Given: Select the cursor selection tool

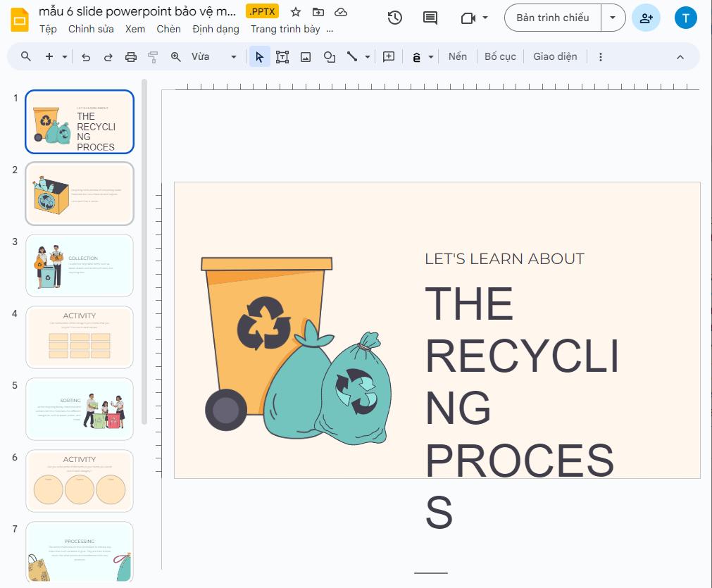Looking at the screenshot, I should pyautogui.click(x=259, y=56).
